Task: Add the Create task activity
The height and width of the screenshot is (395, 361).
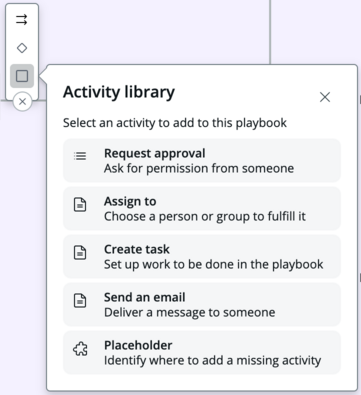Action: [x=202, y=257]
